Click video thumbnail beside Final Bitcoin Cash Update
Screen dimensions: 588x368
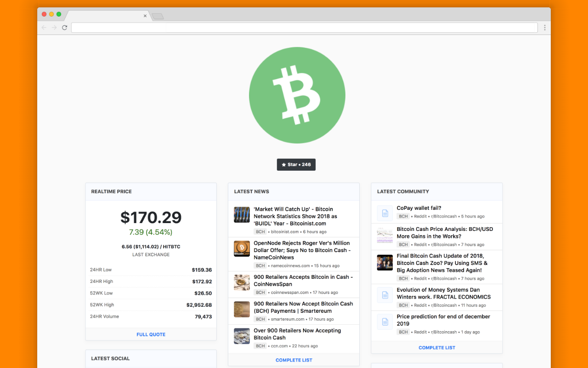click(385, 263)
